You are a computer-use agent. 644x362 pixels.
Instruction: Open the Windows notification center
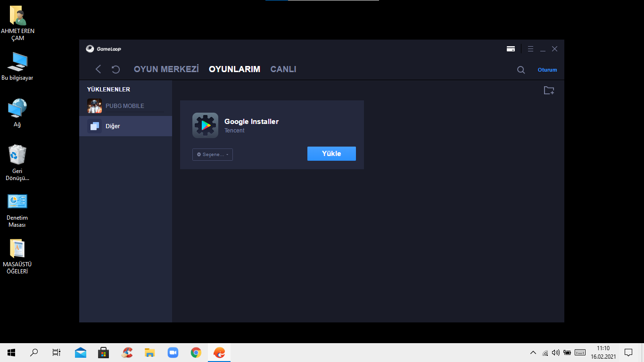pos(628,353)
